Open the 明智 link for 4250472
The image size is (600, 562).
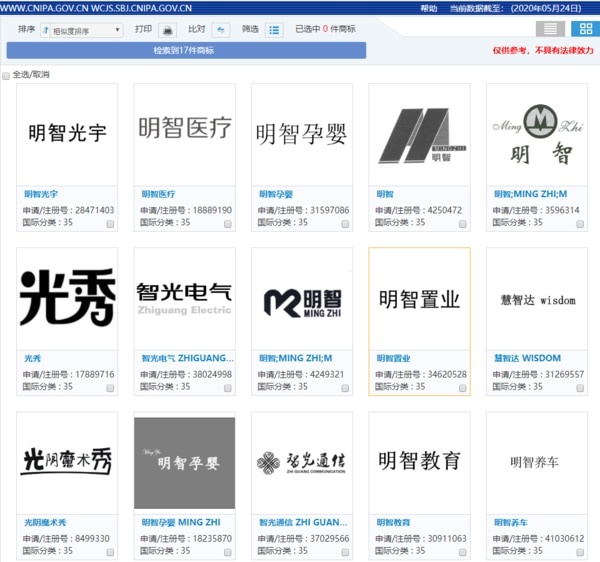(385, 194)
